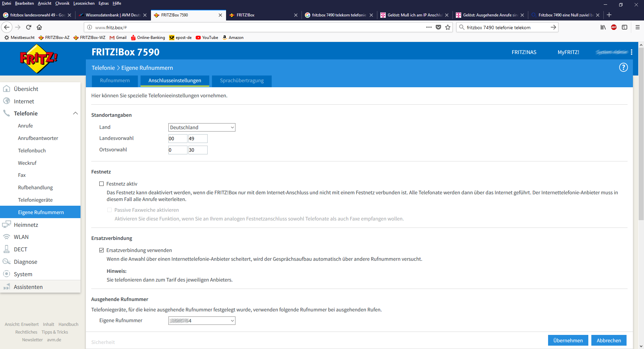This screenshot has height=349, width=644.
Task: Open Telefonbuch in the sidebar
Action: click(x=32, y=151)
